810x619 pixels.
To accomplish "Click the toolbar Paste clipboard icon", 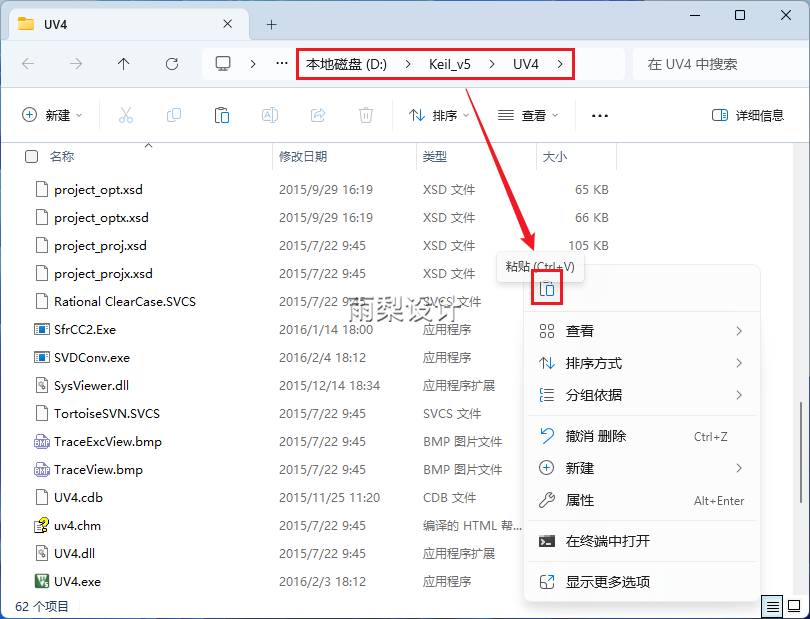I will click(222, 115).
